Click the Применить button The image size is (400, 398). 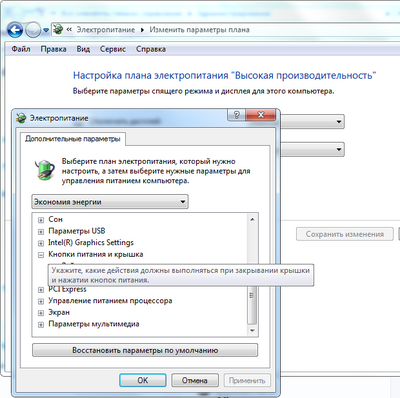247,380
